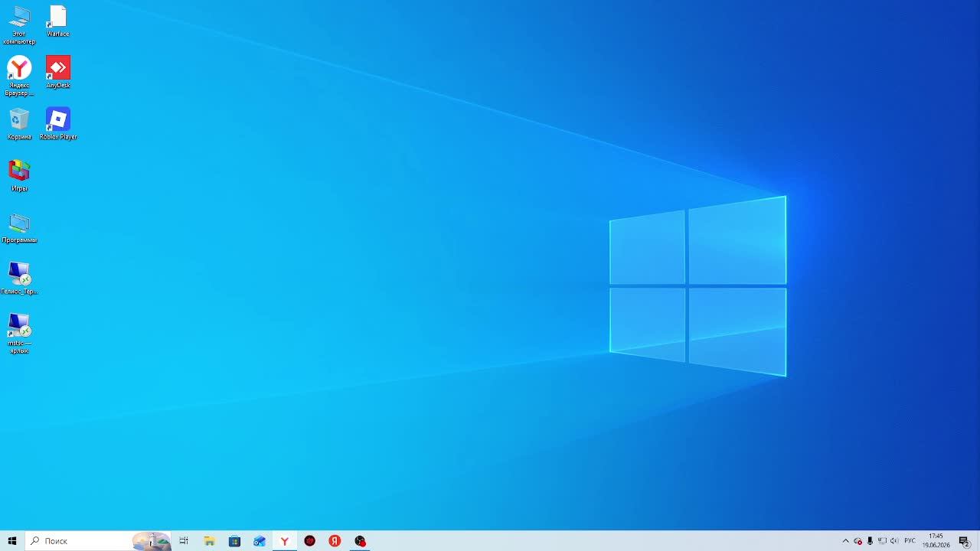Viewport: 980px width, 551px height.
Task: Show hidden system tray icons
Action: point(845,541)
